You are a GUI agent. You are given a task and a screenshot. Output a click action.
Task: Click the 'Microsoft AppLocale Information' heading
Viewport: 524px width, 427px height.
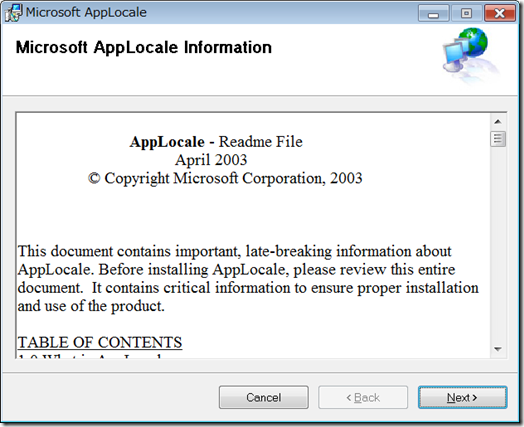point(144,47)
